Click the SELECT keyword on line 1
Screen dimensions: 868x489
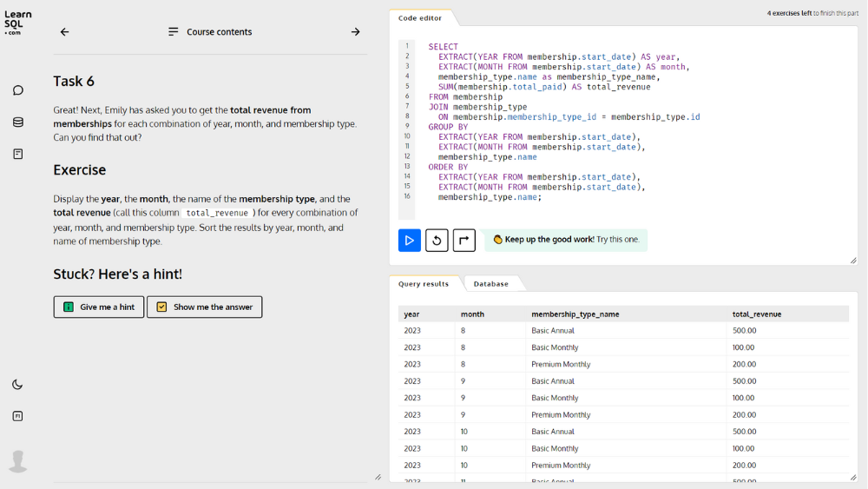(x=443, y=47)
